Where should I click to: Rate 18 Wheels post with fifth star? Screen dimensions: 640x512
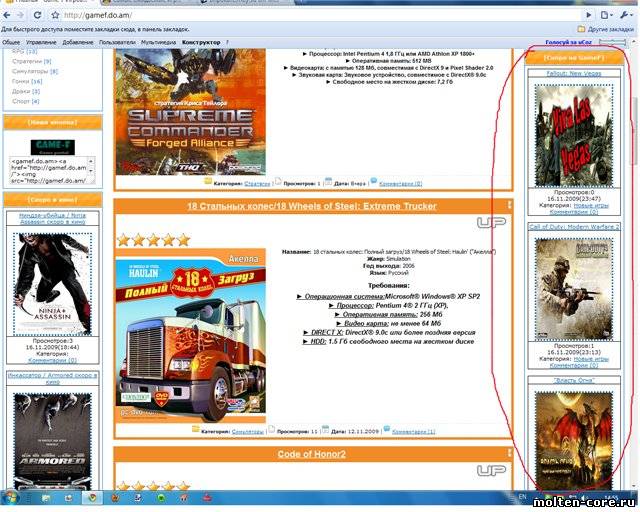[x=184, y=240]
